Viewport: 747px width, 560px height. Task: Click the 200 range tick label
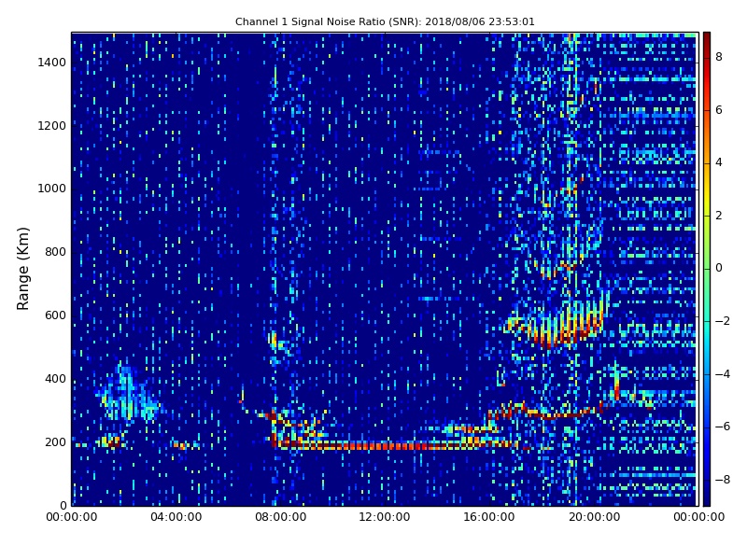click(55, 441)
